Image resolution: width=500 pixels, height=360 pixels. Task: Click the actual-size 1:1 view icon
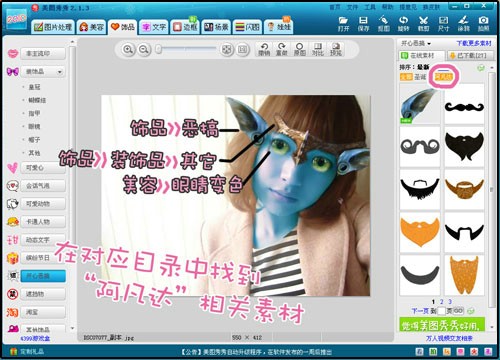(243, 50)
